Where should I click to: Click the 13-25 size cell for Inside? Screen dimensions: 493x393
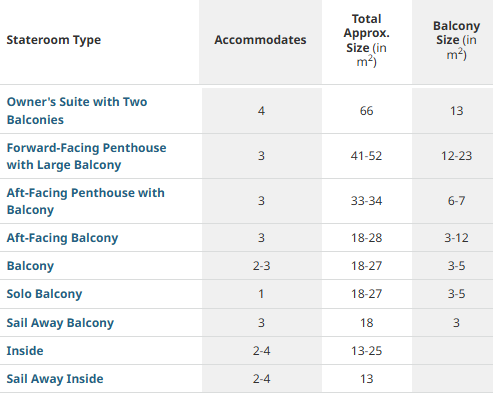click(x=366, y=351)
